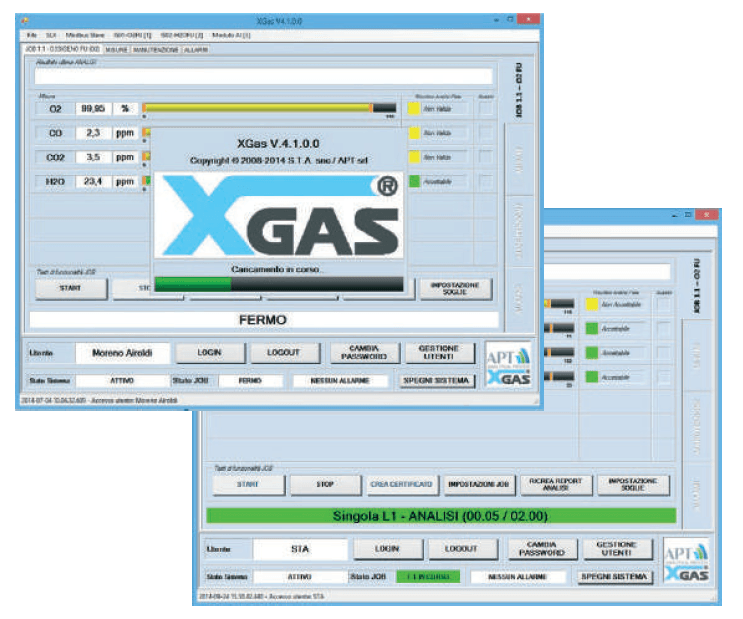
Task: Click the H2O Guasto box in front window
Action: click(485, 181)
